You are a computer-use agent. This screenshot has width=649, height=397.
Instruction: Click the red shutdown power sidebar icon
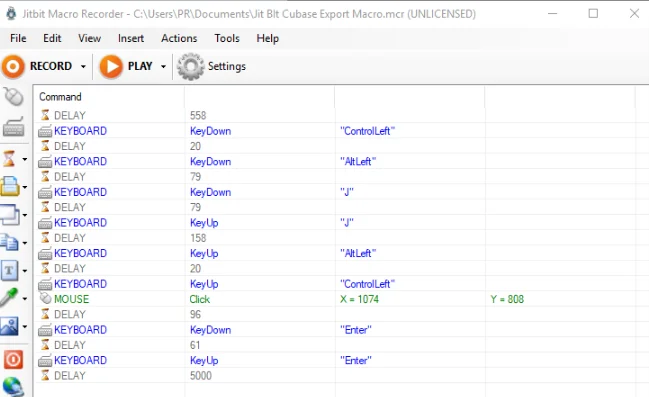tap(13, 359)
